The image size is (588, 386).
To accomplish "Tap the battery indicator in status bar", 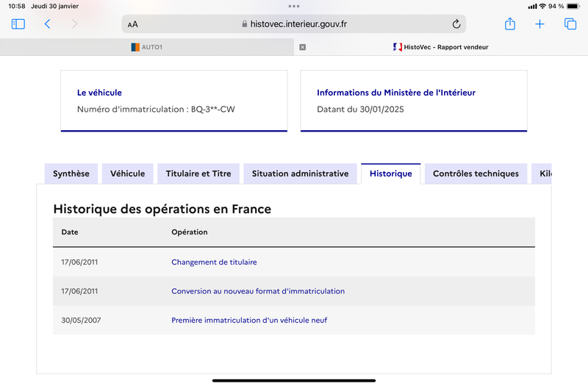I will [x=573, y=6].
